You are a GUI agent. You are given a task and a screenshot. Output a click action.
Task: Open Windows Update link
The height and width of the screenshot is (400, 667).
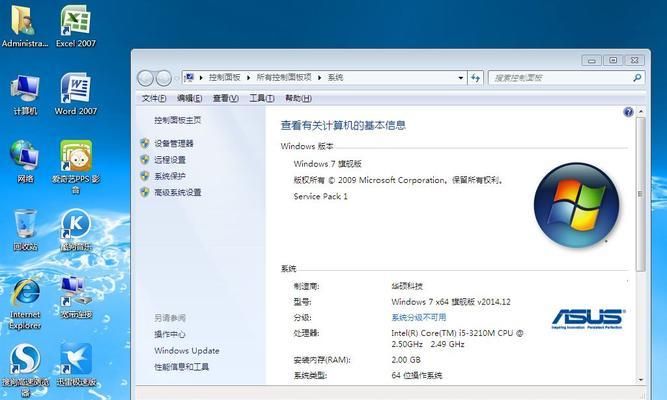(187, 351)
